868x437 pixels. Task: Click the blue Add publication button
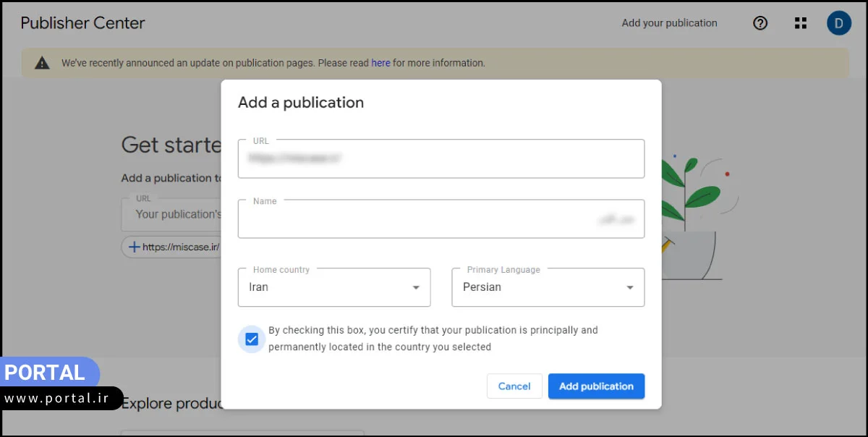[x=596, y=386]
